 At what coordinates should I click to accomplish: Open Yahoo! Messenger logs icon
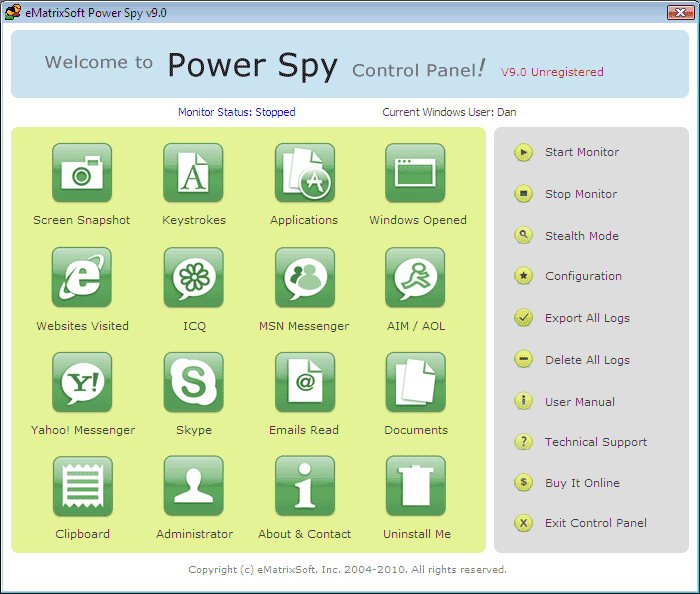pyautogui.click(x=82, y=382)
